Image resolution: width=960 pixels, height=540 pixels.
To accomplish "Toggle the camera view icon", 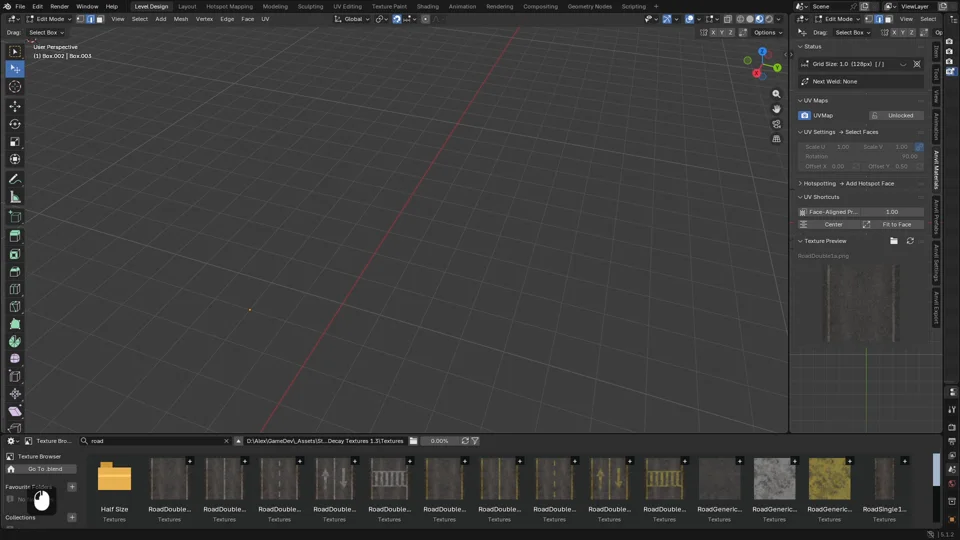I will (x=776, y=124).
